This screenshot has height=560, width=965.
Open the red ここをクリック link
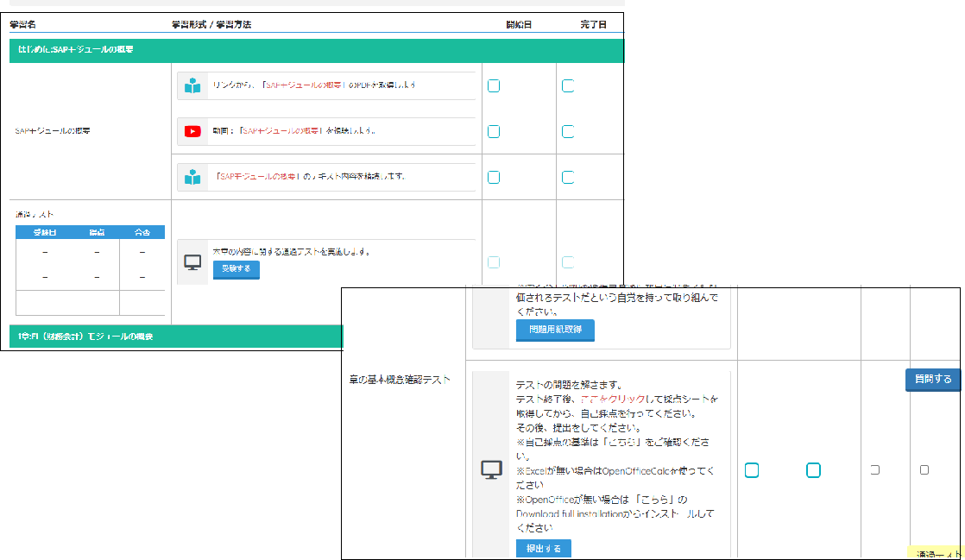pos(611,400)
